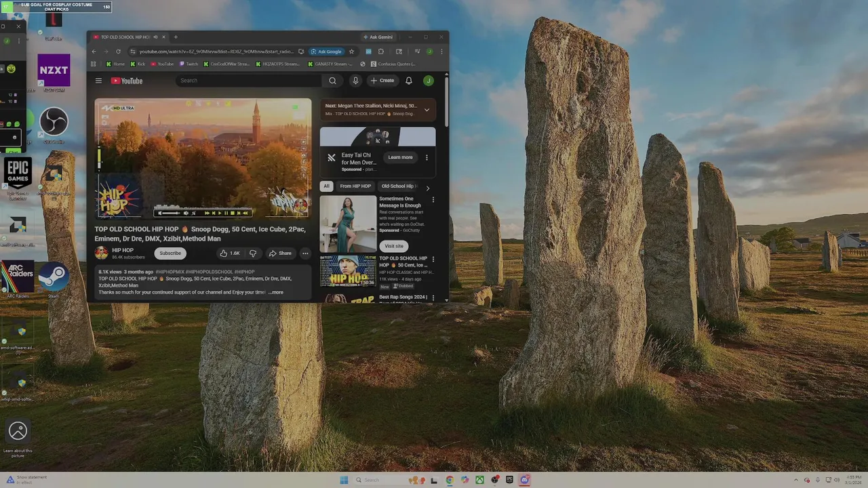Reload the page in Chrome

(118, 52)
